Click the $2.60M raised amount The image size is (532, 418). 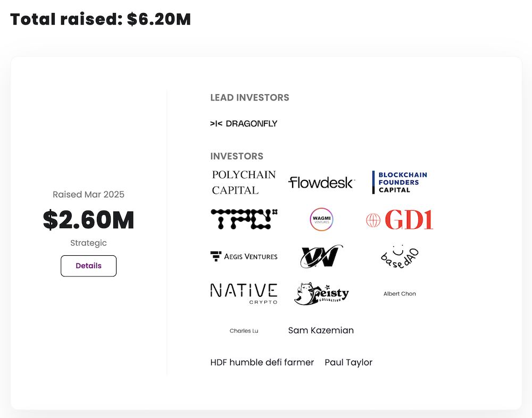tap(88, 220)
